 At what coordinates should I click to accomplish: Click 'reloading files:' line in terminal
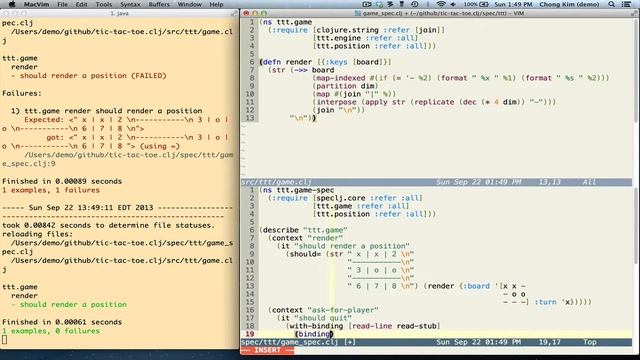coord(38,234)
